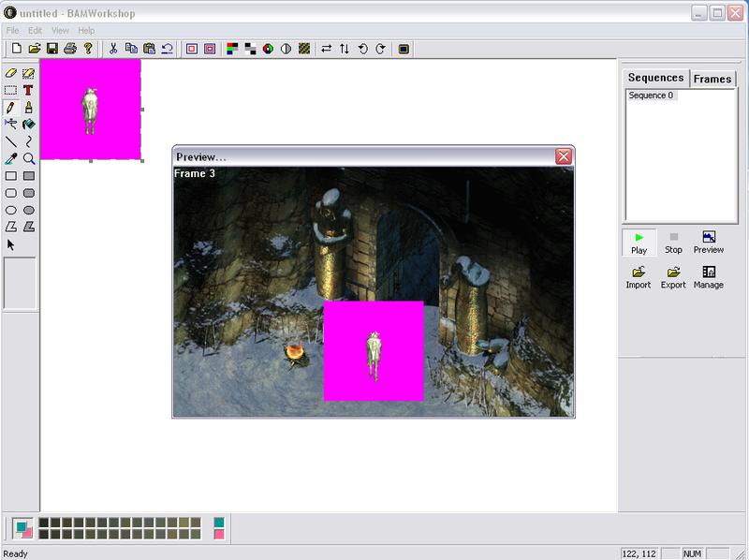Select the selection eraser tool with dotted border
This screenshot has width=749, height=560.
click(29, 73)
